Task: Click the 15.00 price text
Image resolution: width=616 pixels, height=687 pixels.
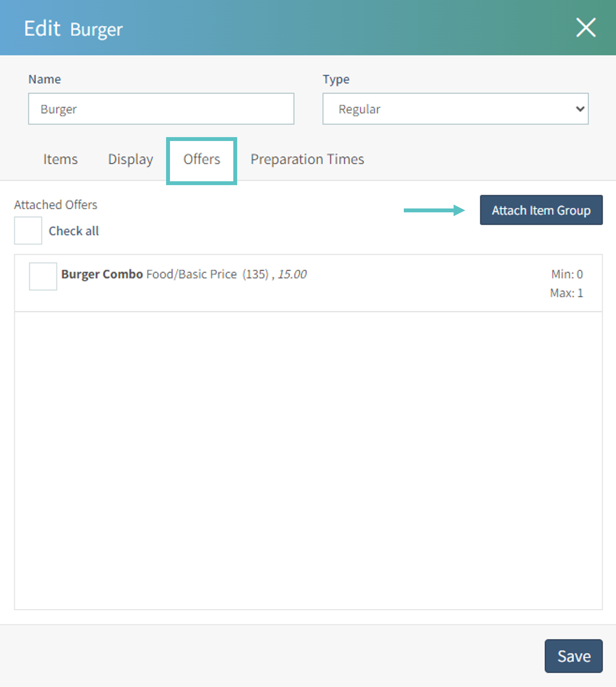Action: pos(292,274)
